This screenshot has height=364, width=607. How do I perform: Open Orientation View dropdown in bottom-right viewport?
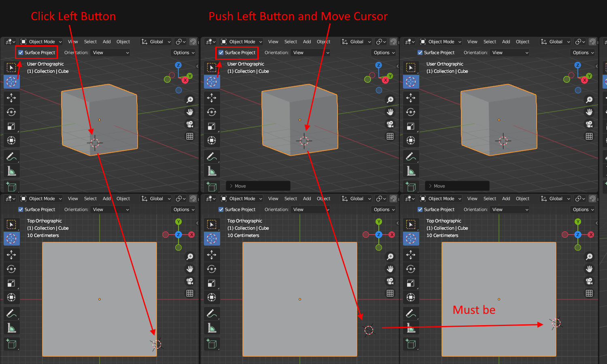click(x=509, y=210)
